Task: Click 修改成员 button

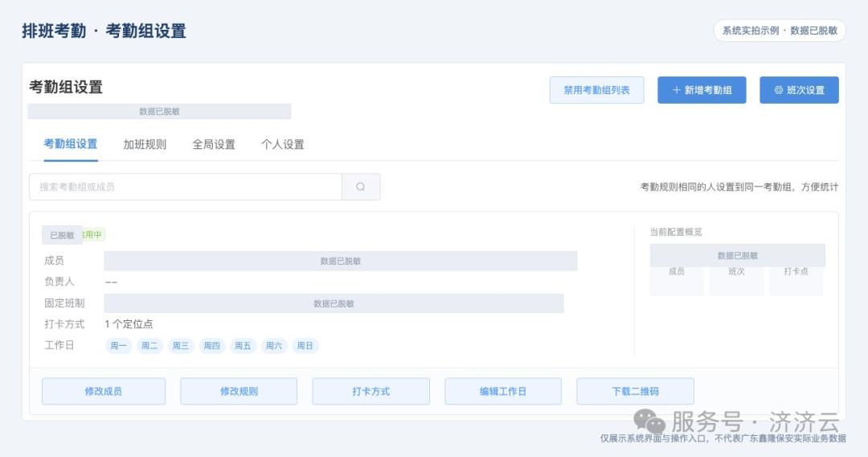Action: click(104, 391)
